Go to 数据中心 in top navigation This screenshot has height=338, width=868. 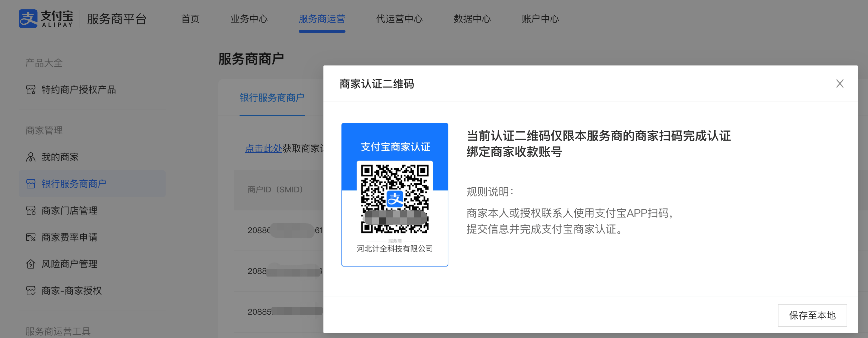pos(472,19)
